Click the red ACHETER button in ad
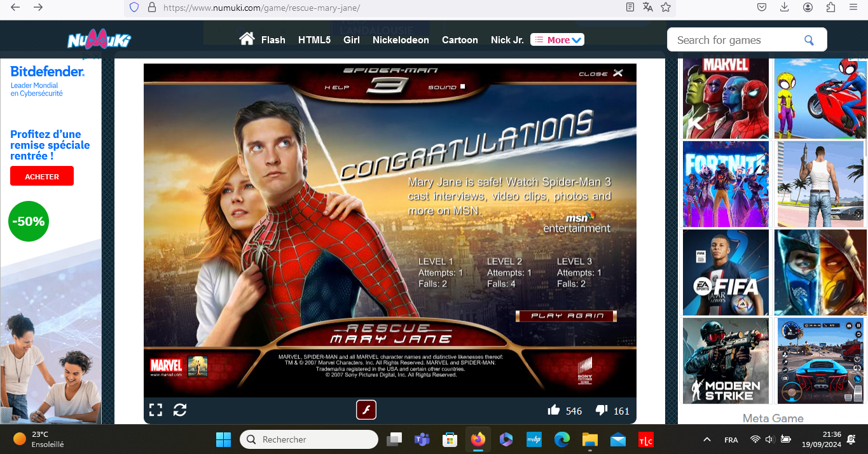 pyautogui.click(x=42, y=176)
